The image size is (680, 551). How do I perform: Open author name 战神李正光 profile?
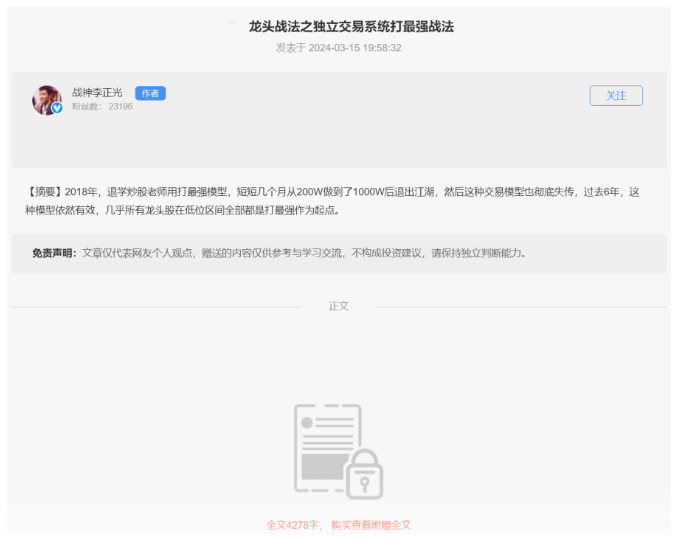click(x=97, y=93)
